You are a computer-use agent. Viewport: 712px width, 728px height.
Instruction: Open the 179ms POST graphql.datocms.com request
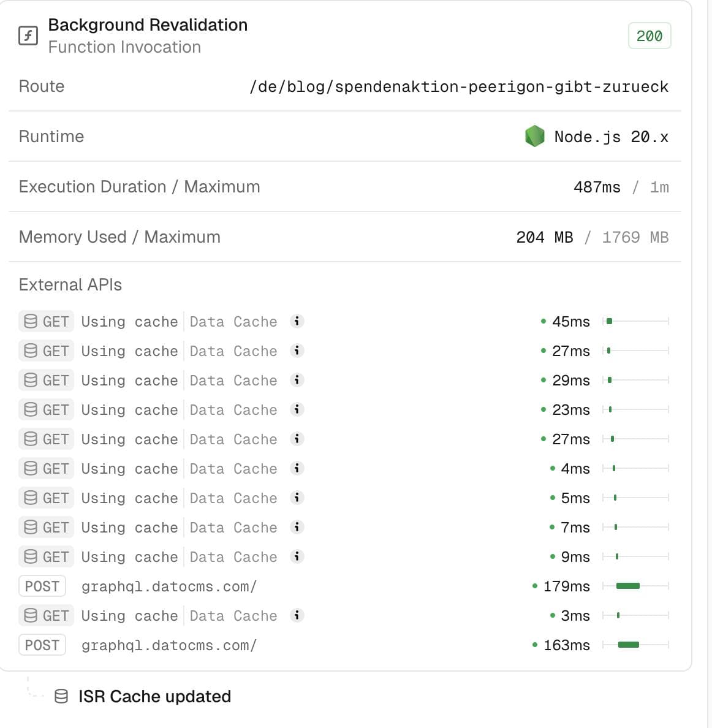point(169,586)
